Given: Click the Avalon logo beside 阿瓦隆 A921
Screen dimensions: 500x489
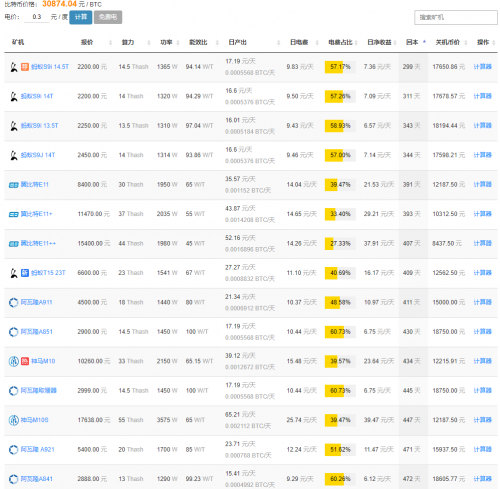Looking at the screenshot, I should click(13, 449).
